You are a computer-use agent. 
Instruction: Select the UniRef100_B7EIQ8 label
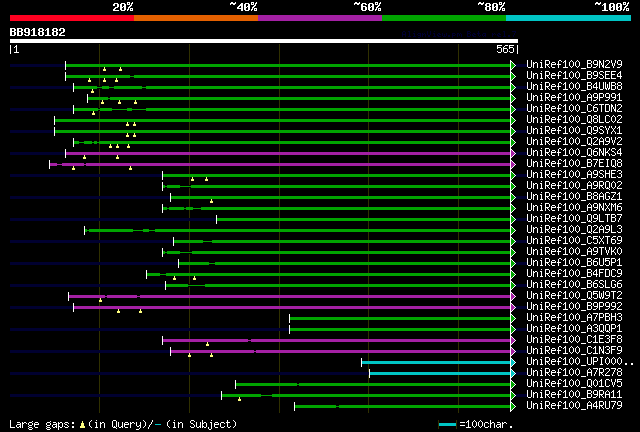574,163
